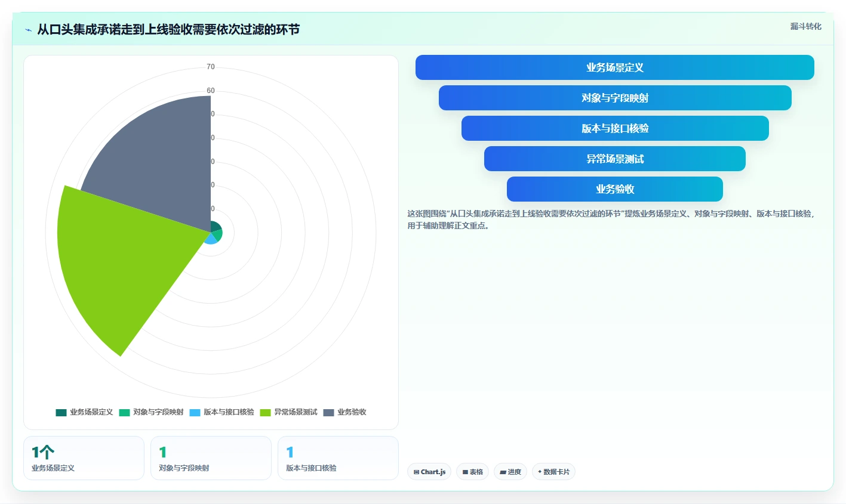Click the axis value 70 label
Screen dimensions: 846x504
[211, 67]
